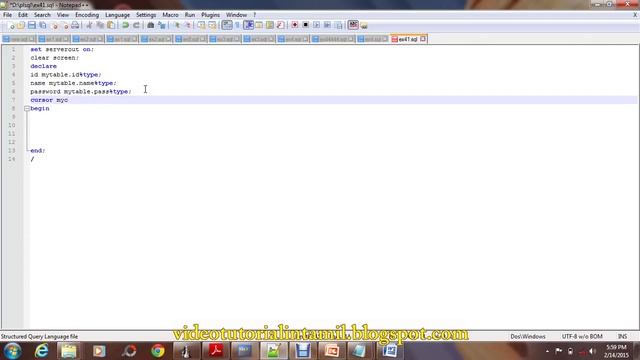Click the Replace toolbar icon

pos(162,25)
